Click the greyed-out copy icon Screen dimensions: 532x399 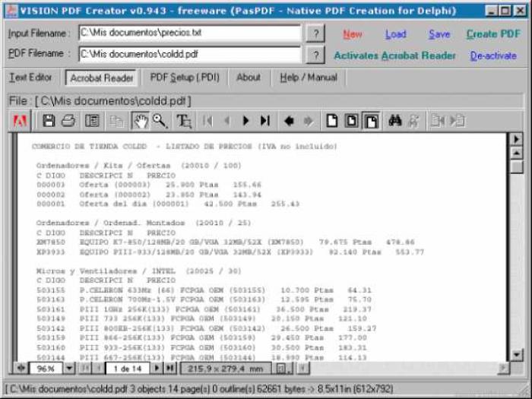pos(117,121)
